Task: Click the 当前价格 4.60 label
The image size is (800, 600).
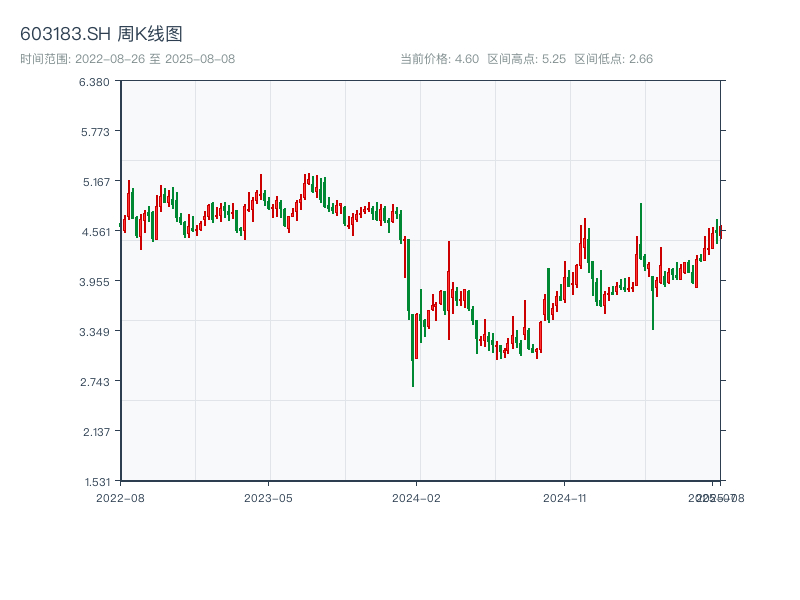Action: 439,59
